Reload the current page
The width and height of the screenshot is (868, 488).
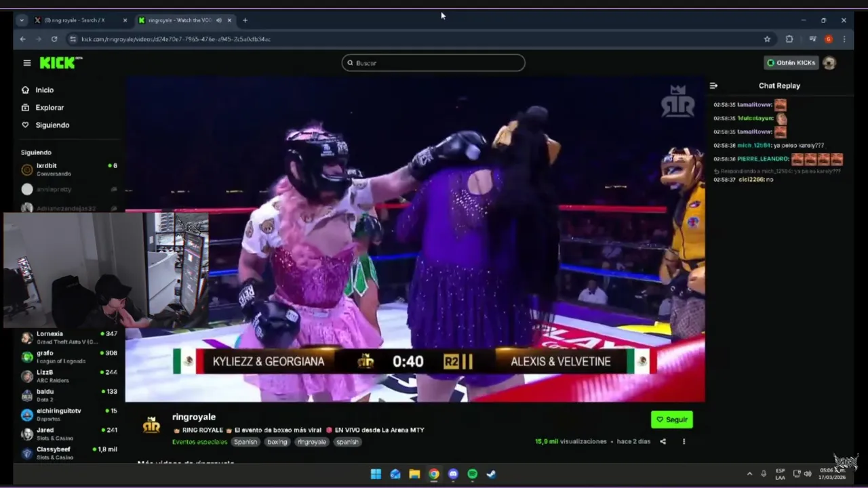(54, 39)
